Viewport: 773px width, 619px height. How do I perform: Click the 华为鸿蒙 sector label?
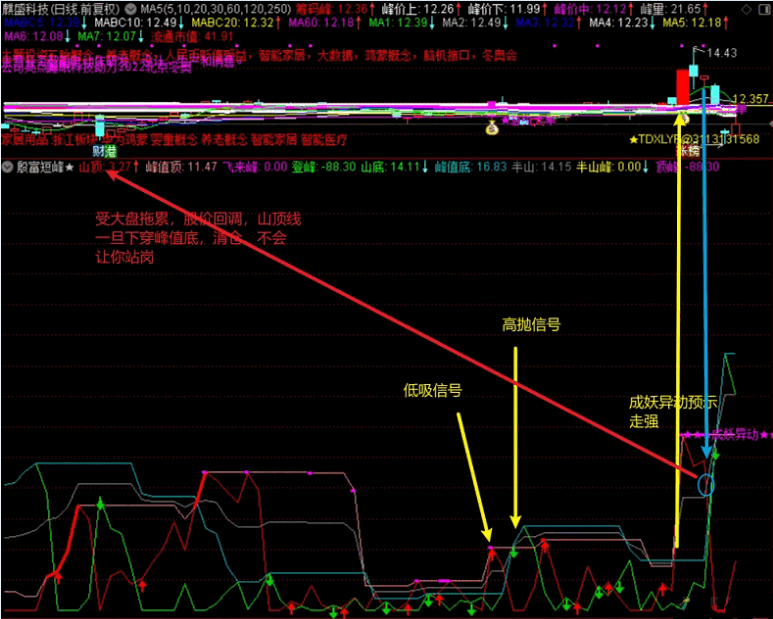[x=124, y=139]
